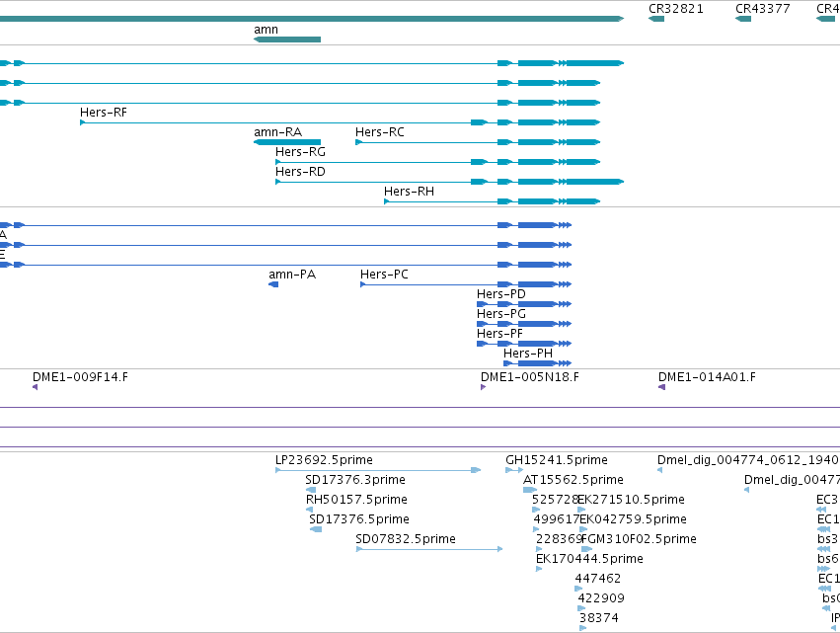Click the DME1-005N18.F purple arrow marker
840x633 pixels.
(x=484, y=387)
